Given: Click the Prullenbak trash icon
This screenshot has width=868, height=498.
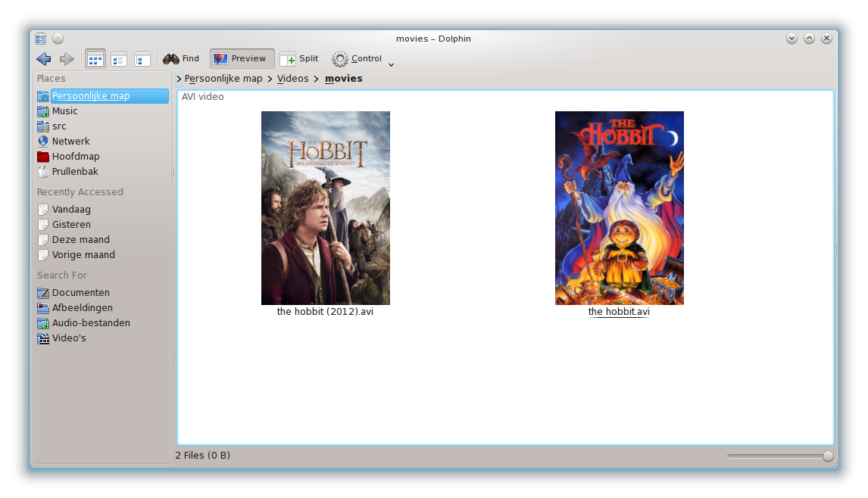Looking at the screenshot, I should pyautogui.click(x=43, y=172).
